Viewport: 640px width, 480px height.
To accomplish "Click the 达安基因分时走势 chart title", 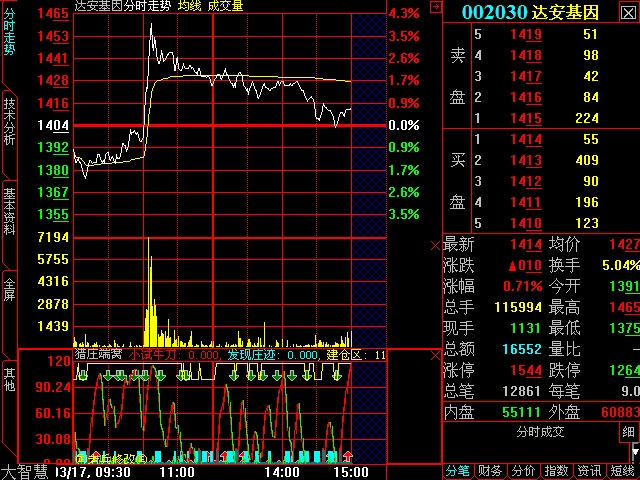I will click(122, 6).
